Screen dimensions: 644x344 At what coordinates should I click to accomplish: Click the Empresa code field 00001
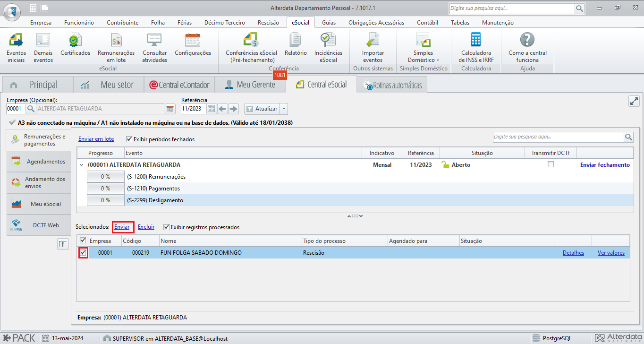click(x=16, y=109)
